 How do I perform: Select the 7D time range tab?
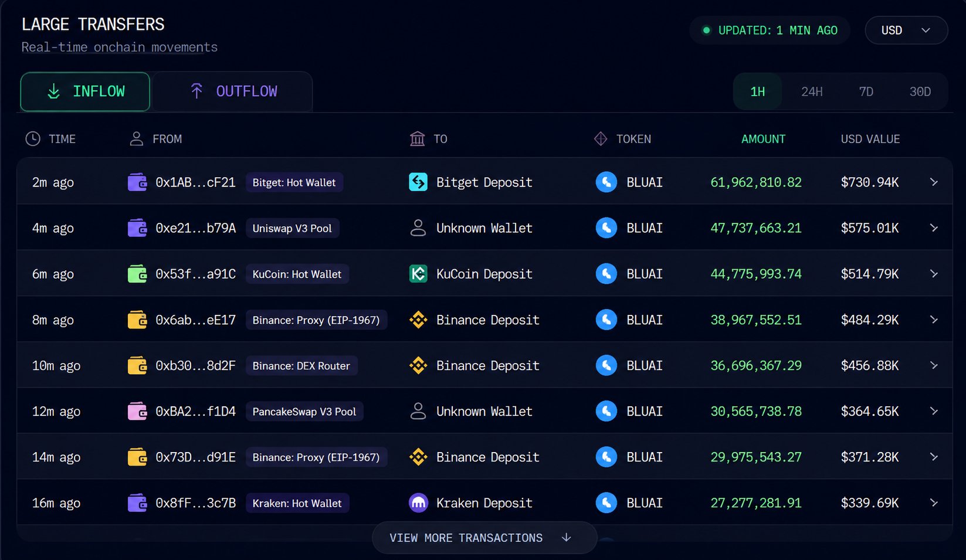click(x=866, y=91)
